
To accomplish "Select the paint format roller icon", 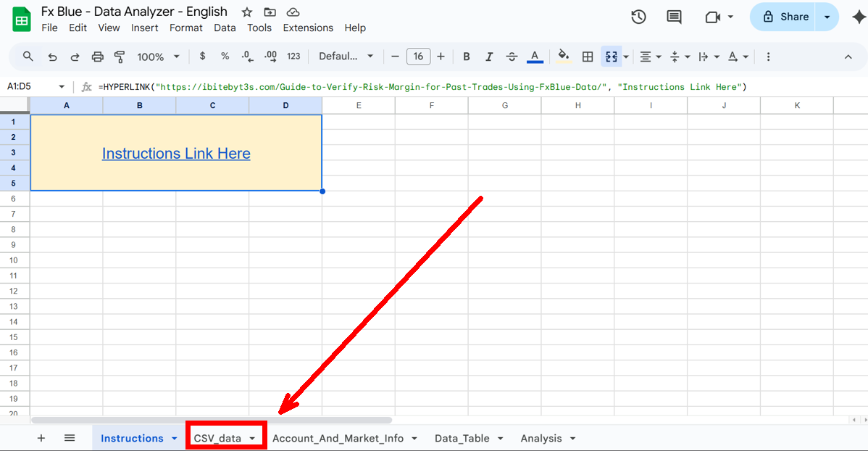I will tap(120, 57).
